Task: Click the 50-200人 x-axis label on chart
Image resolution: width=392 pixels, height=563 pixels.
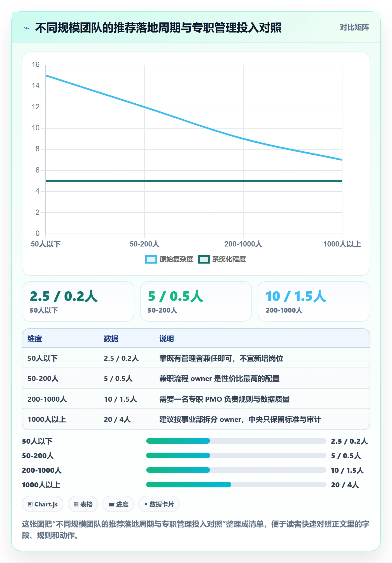Action: (x=144, y=244)
